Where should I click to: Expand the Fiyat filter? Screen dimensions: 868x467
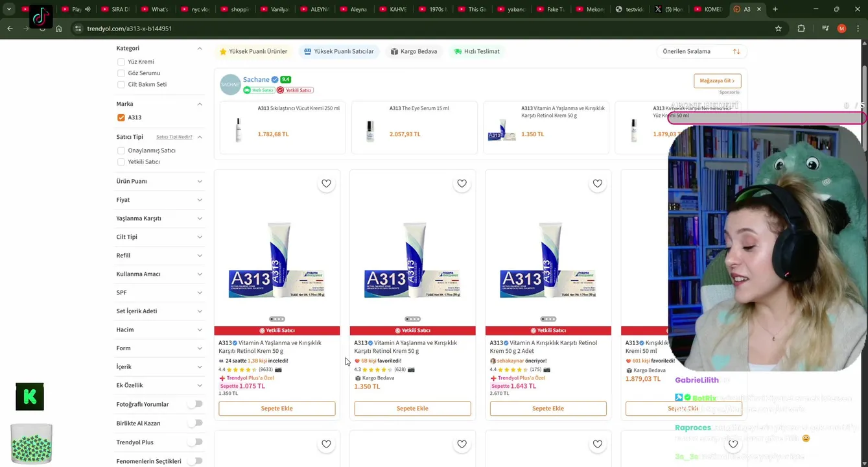click(159, 200)
